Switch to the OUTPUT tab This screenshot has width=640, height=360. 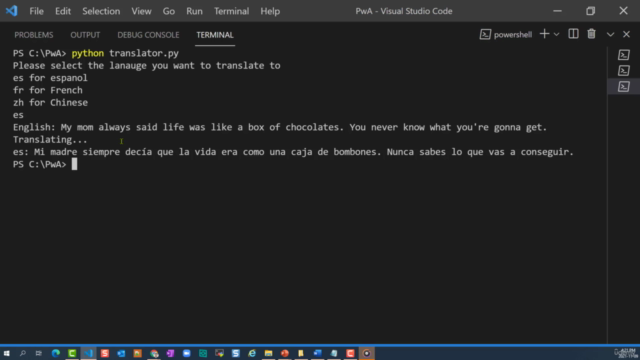[x=85, y=35]
